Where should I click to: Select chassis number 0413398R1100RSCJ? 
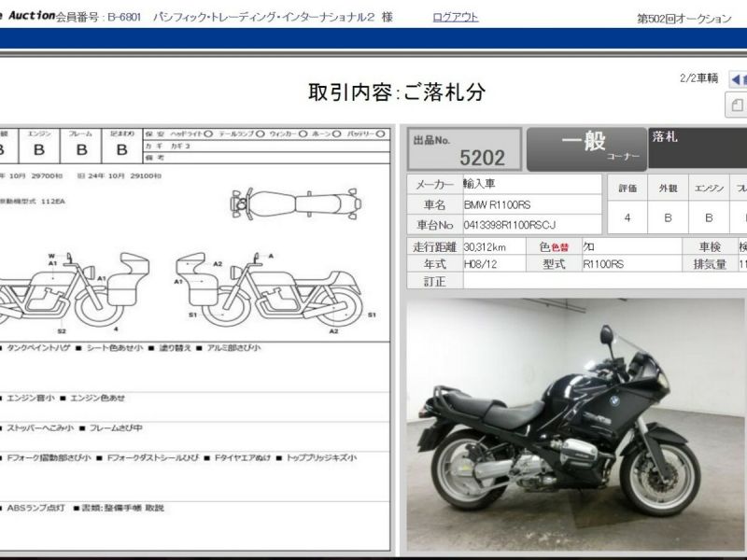point(510,225)
